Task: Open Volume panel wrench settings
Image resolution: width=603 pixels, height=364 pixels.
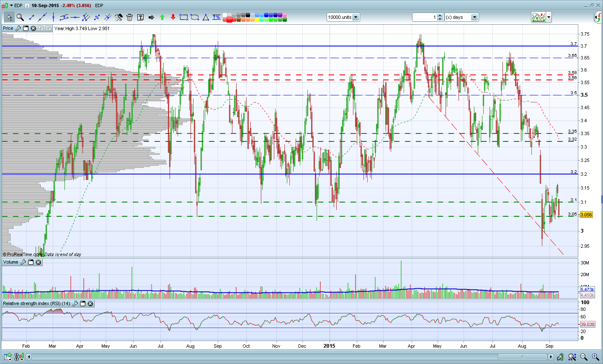Action: [x=23, y=262]
